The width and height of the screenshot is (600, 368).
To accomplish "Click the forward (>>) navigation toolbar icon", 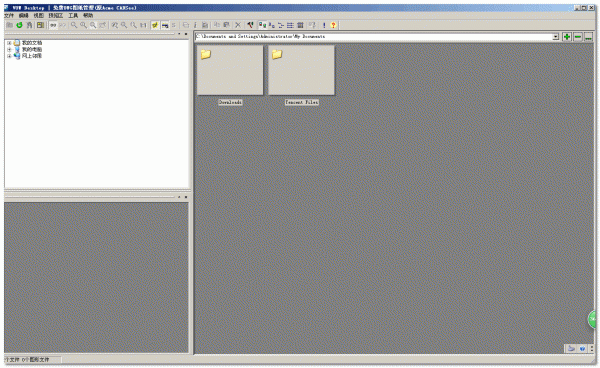I will point(63,25).
